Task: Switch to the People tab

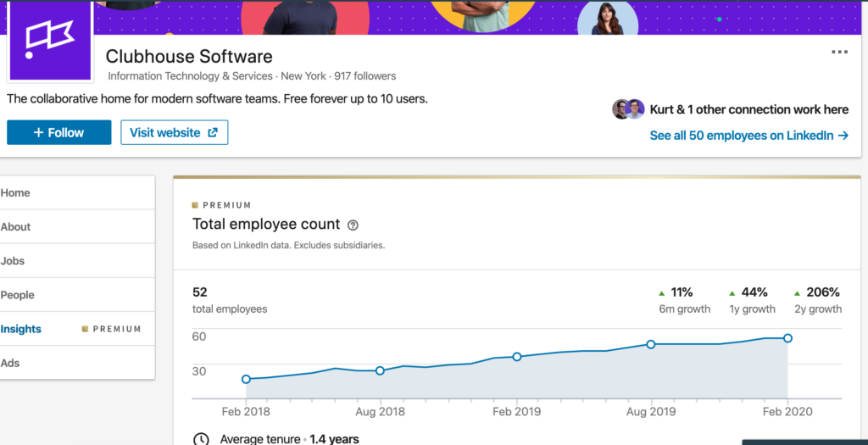Action: (18, 295)
